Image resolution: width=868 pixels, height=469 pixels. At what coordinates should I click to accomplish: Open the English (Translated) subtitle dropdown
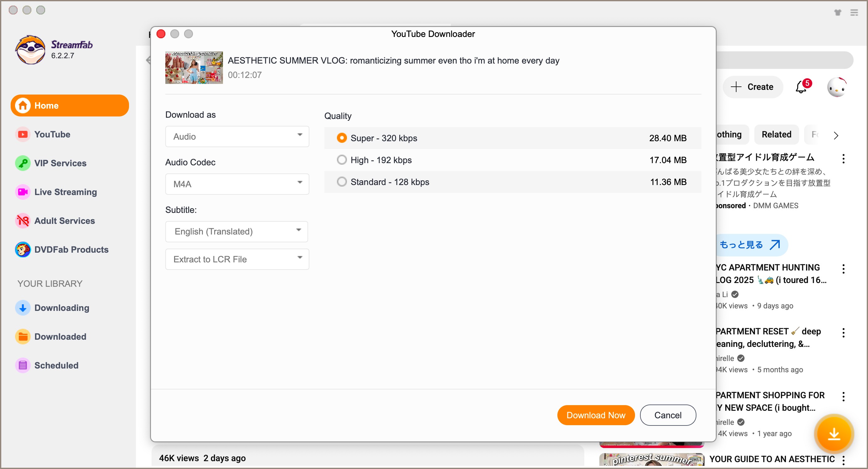(236, 231)
